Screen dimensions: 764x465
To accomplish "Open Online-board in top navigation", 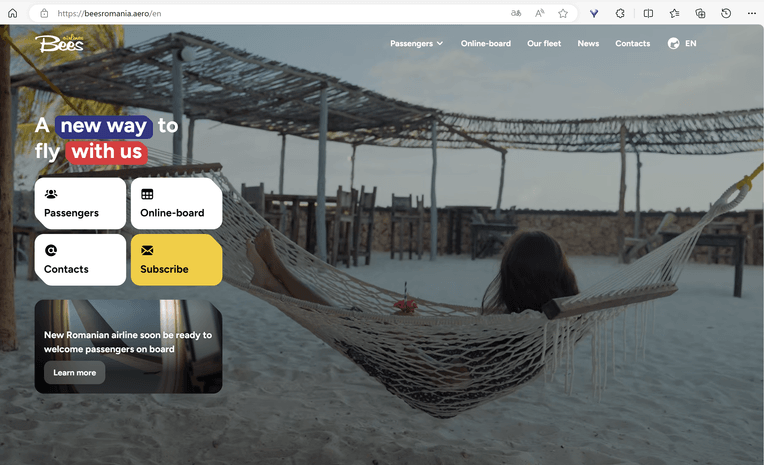I will [486, 43].
